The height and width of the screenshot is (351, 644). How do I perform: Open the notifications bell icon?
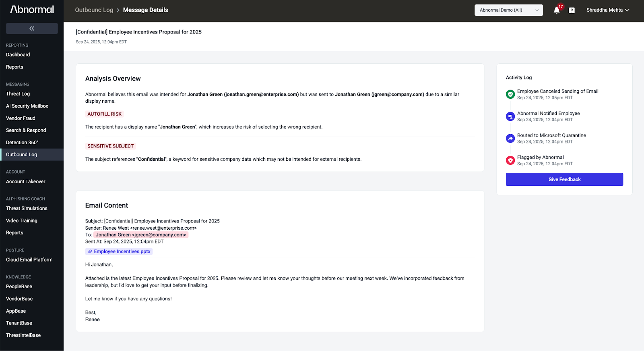[557, 10]
